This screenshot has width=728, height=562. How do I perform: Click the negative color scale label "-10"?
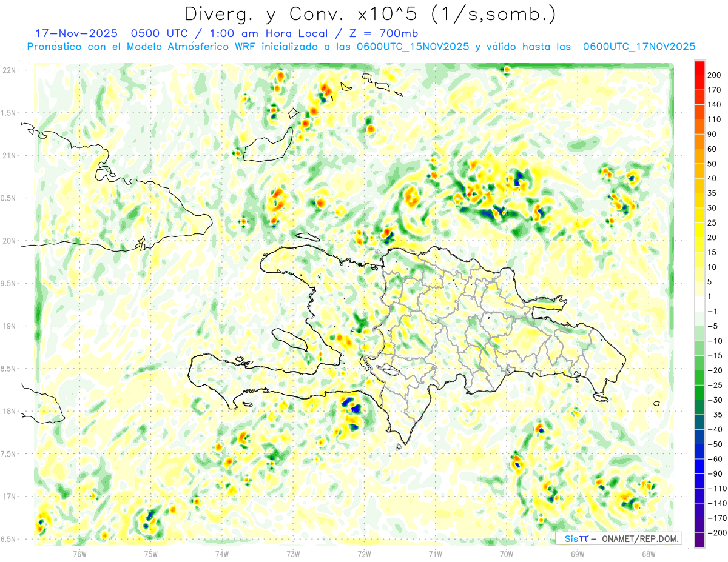(x=715, y=341)
